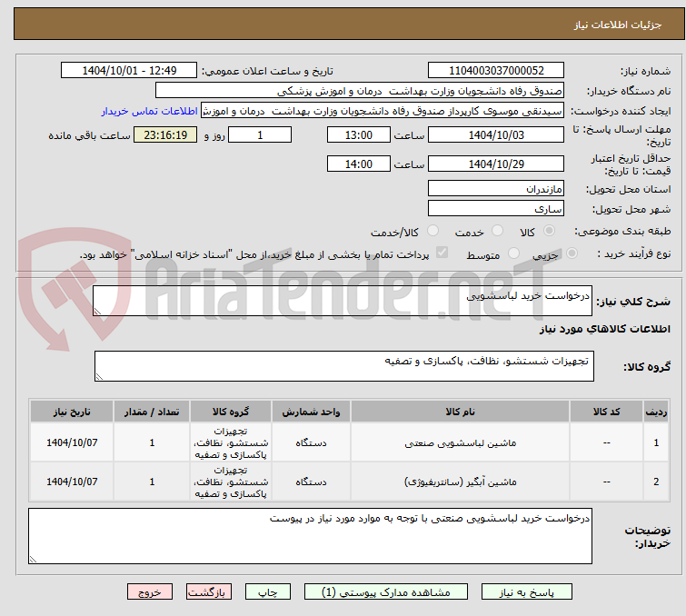Click the توضیحات خریدار text area

coord(310,536)
